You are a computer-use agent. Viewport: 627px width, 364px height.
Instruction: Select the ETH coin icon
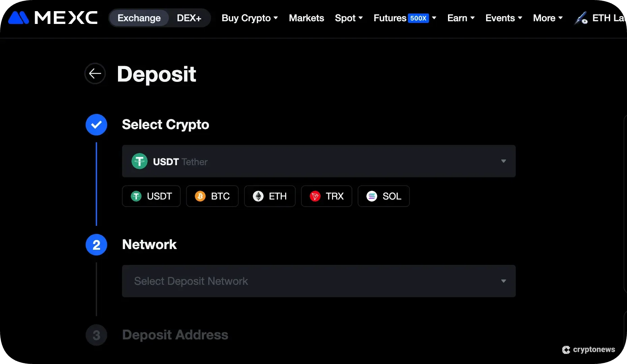(x=258, y=196)
